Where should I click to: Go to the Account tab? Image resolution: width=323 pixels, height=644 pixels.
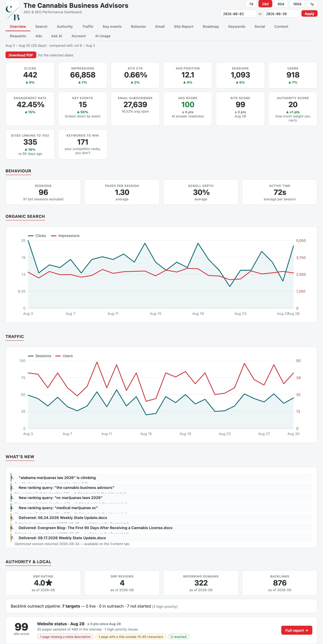[x=79, y=36]
